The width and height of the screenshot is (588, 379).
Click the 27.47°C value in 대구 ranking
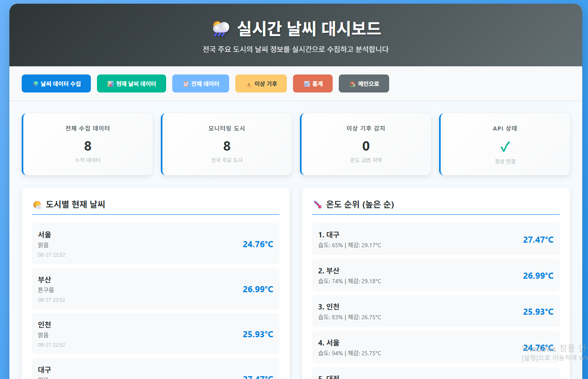click(538, 240)
